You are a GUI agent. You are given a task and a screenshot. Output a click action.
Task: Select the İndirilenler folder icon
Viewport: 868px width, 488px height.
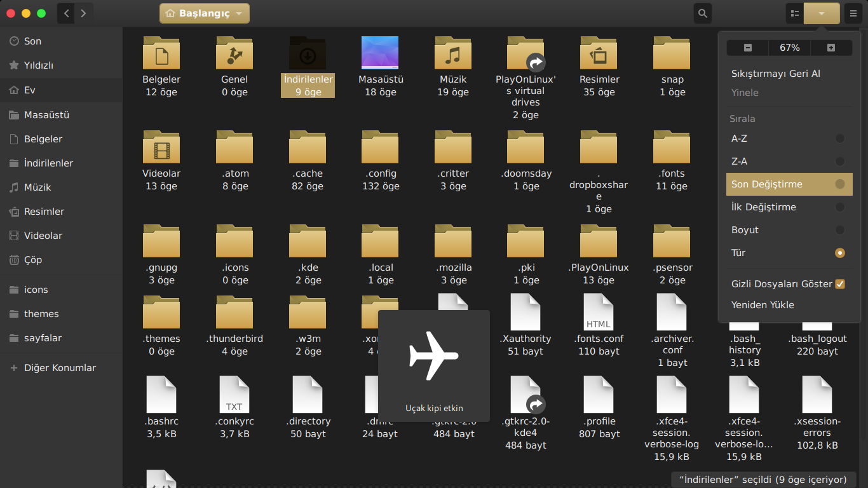308,53
